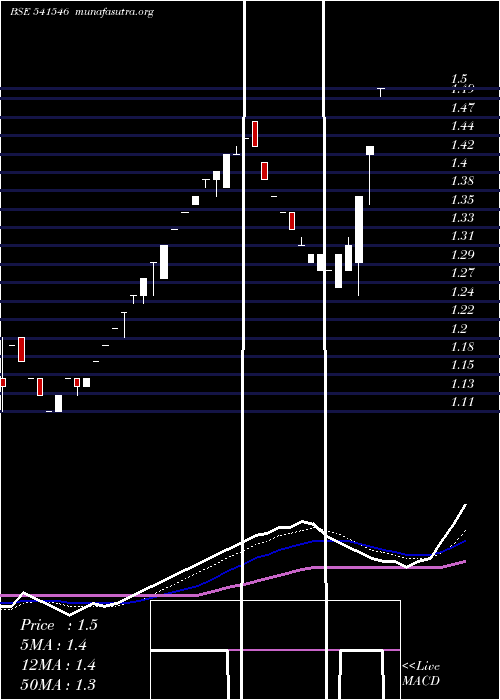Screen dimensions: 500x700
Task: Click the 1.24 price axis label
Action: 463,292
